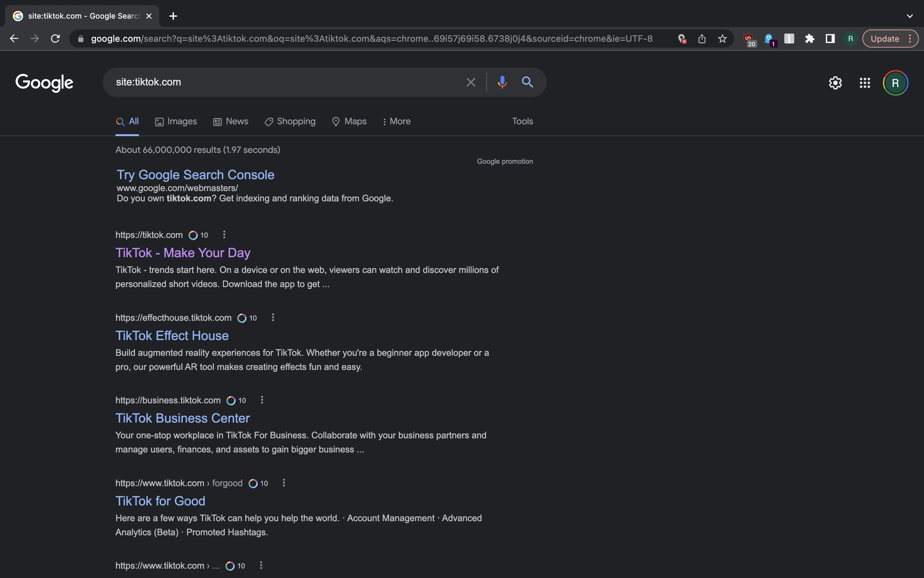Open the three-dot menu for https://tiktok.com
924x578 pixels.
tap(224, 235)
